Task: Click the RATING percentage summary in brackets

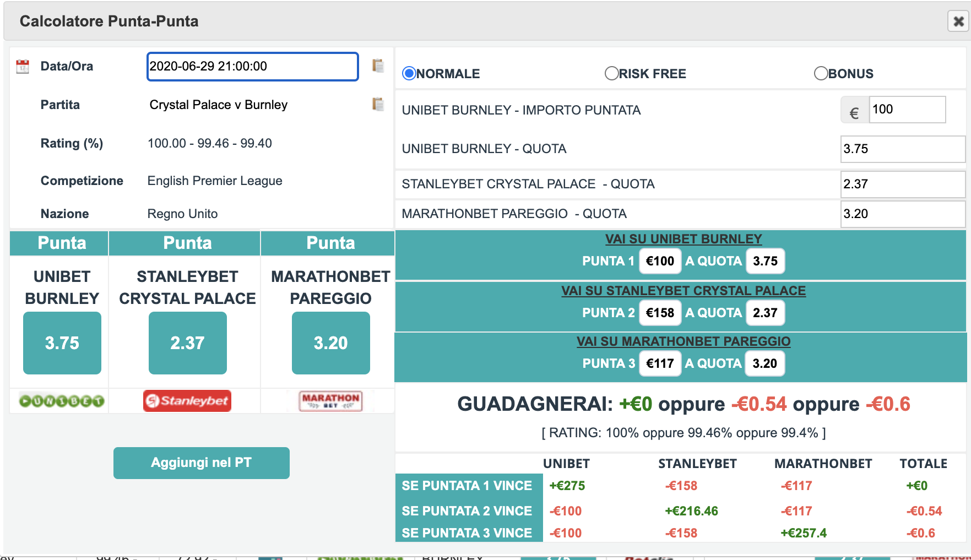Action: point(684,433)
